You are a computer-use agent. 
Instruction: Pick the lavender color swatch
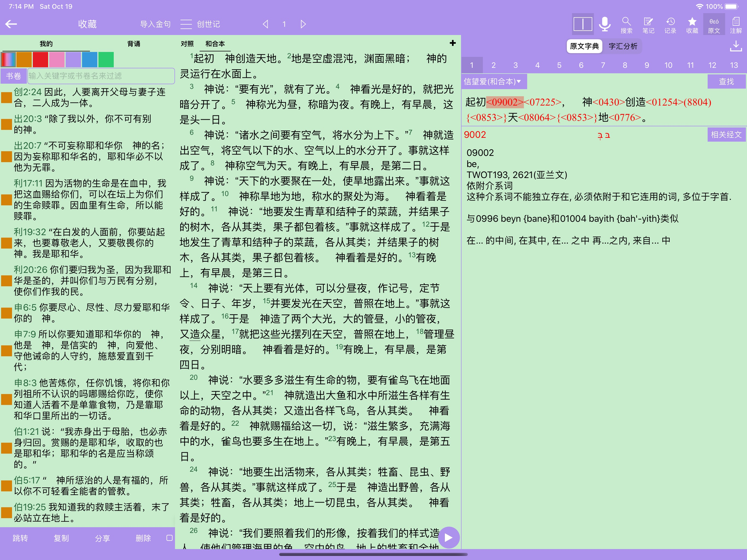pyautogui.click(x=73, y=59)
